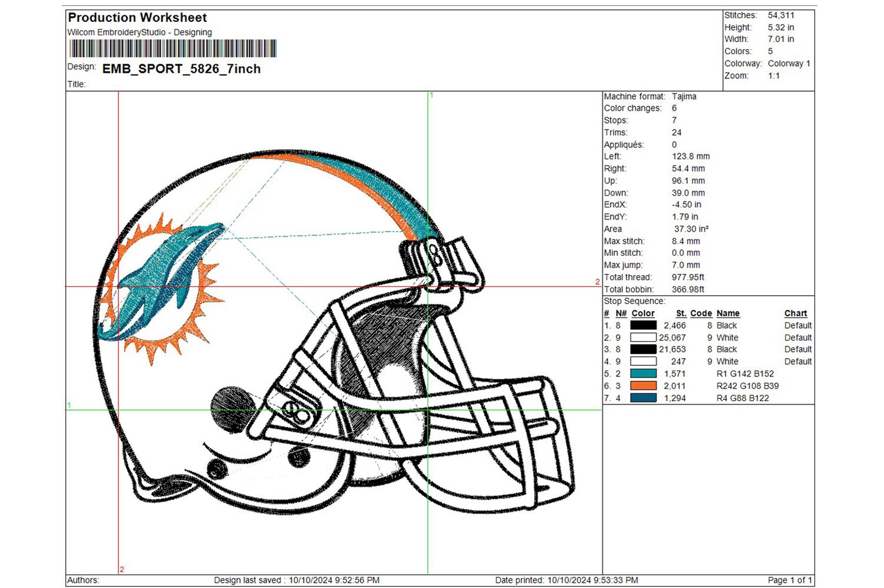The width and height of the screenshot is (884, 588).
Task: Click the Max stitch value "8.4 mm"
Action: pos(686,242)
